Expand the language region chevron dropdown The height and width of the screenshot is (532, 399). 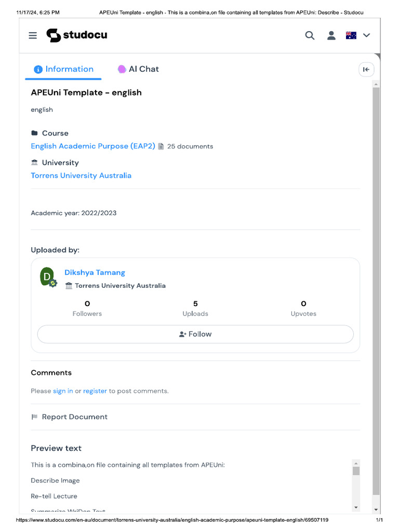point(367,35)
